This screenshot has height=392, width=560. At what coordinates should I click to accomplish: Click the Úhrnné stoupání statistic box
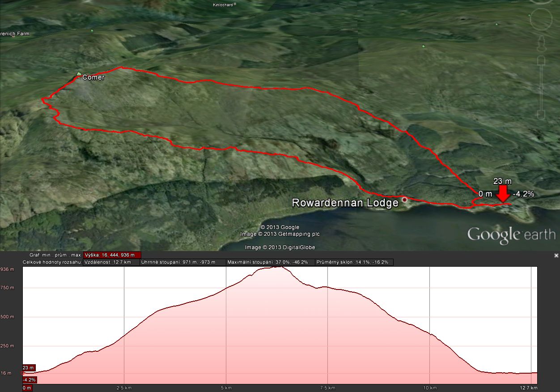coord(183,262)
